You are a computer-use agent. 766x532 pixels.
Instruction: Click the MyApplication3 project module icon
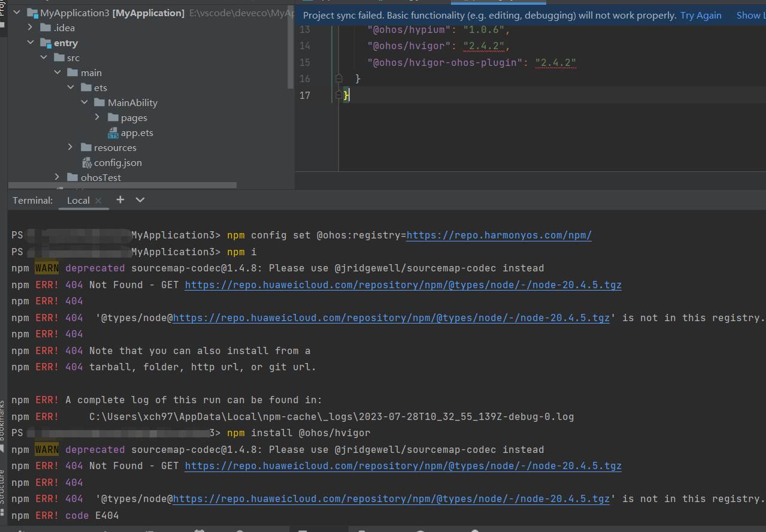pyautogui.click(x=32, y=13)
